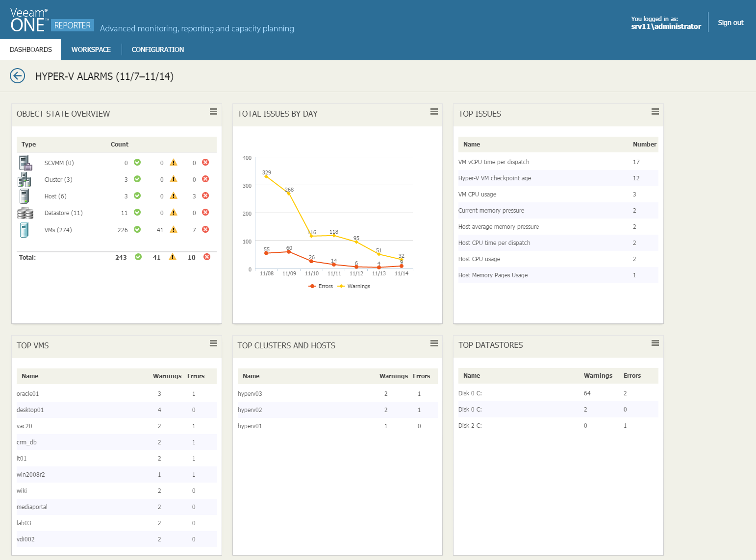The image size is (756, 560).
Task: Expand the Top Datastores widget menu
Action: point(655,343)
